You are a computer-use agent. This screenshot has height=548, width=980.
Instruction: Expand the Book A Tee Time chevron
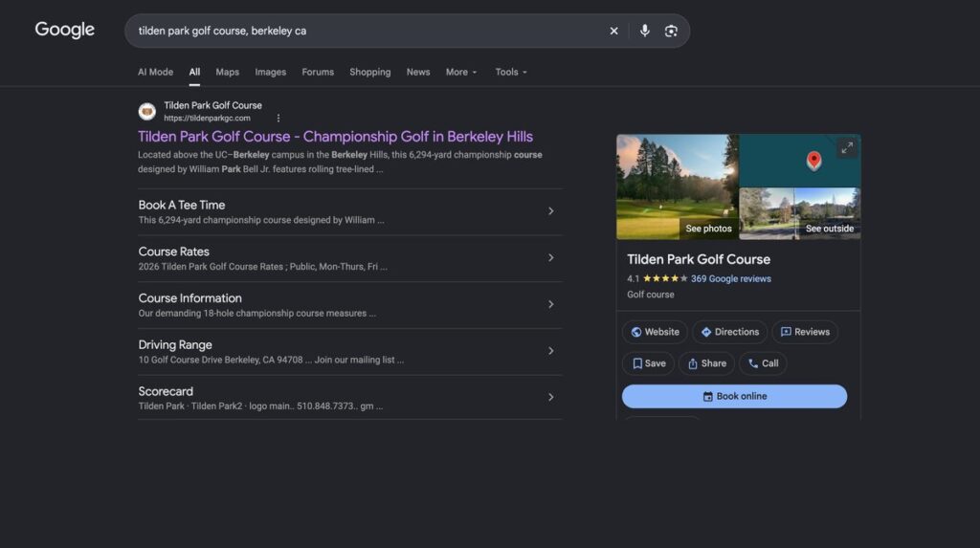click(x=550, y=211)
